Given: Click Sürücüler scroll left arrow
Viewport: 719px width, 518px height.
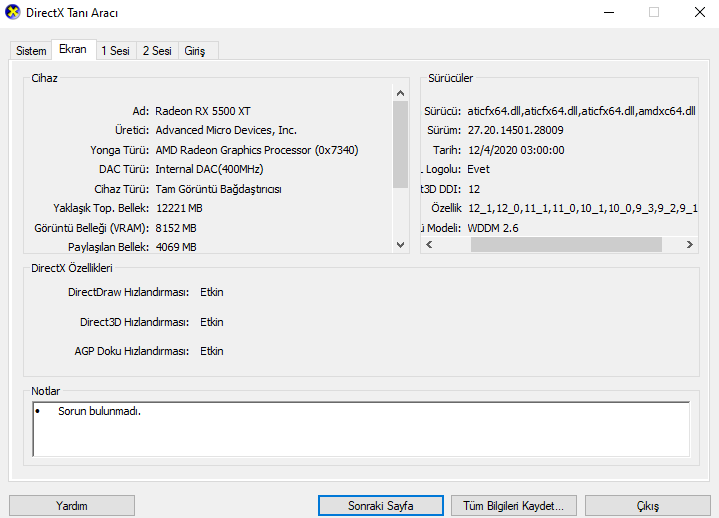Looking at the screenshot, I should (x=429, y=244).
